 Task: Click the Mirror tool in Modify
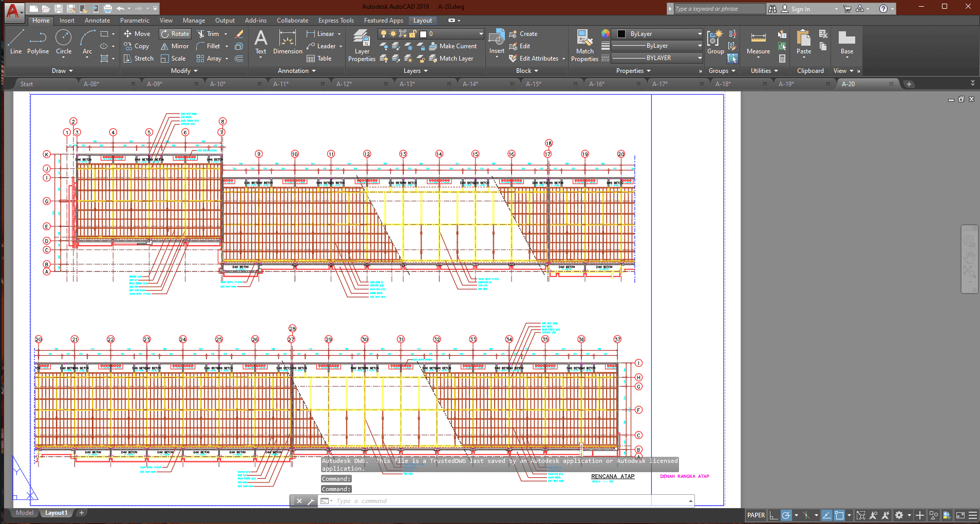[175, 46]
